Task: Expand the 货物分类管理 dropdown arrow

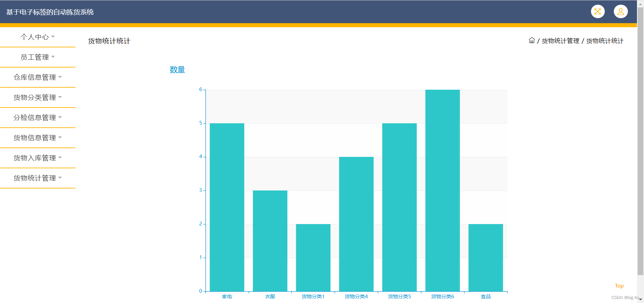Action: click(60, 97)
